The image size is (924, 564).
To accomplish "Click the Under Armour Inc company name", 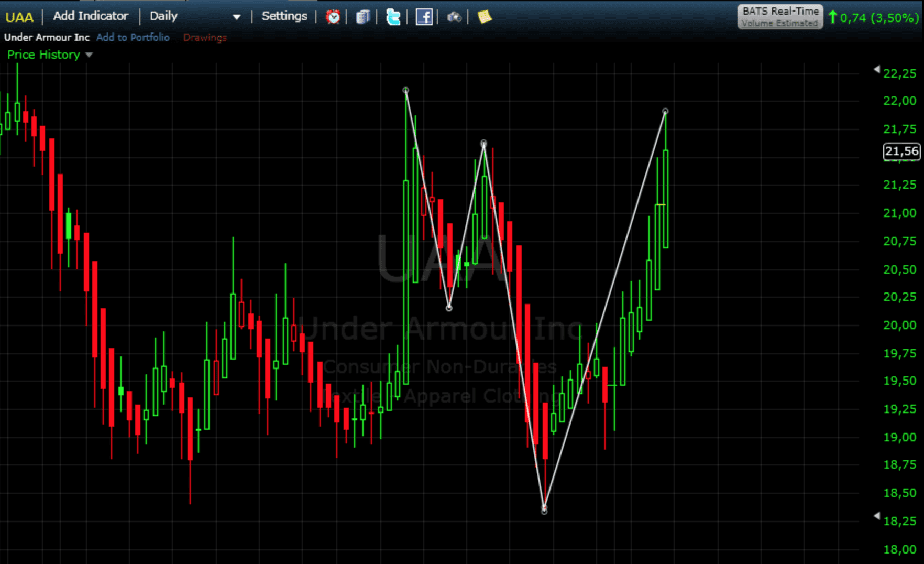I will click(47, 37).
